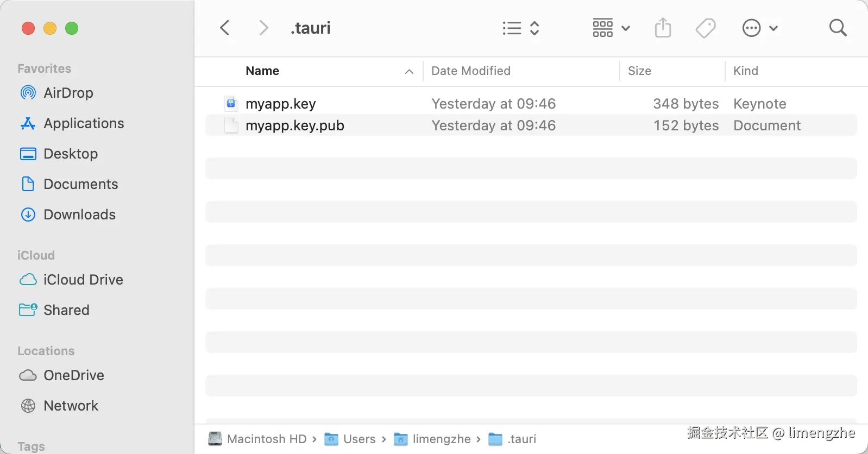Open the Group By dropdown
The height and width of the screenshot is (454, 868).
611,28
